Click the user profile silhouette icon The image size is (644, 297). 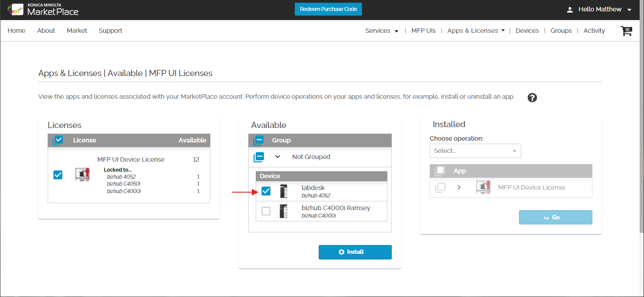click(x=570, y=10)
